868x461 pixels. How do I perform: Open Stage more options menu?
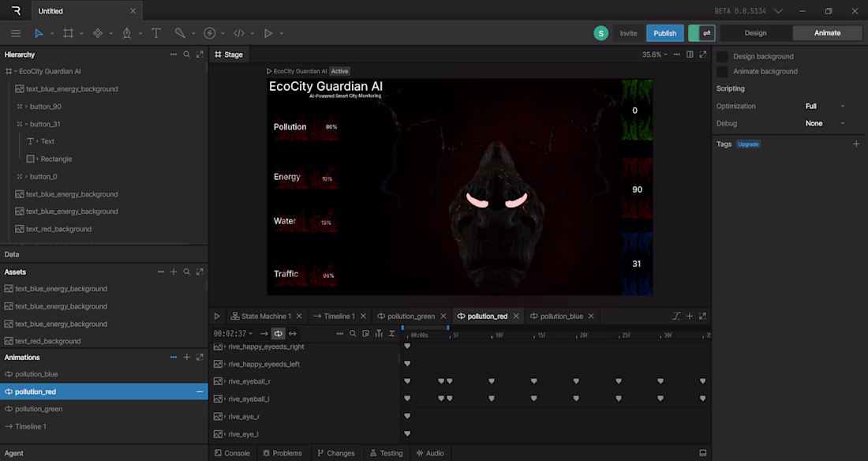tap(676, 54)
